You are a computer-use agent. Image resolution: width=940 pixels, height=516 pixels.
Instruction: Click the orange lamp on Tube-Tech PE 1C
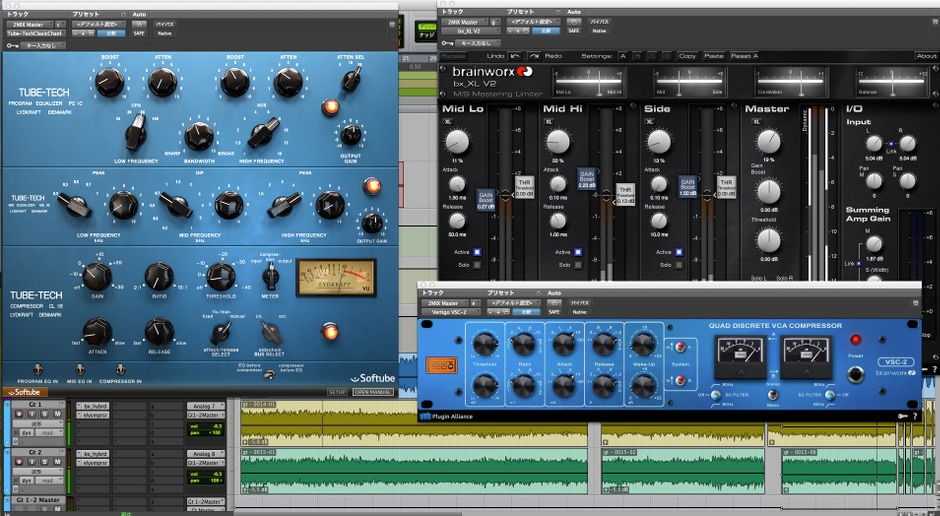click(330, 107)
